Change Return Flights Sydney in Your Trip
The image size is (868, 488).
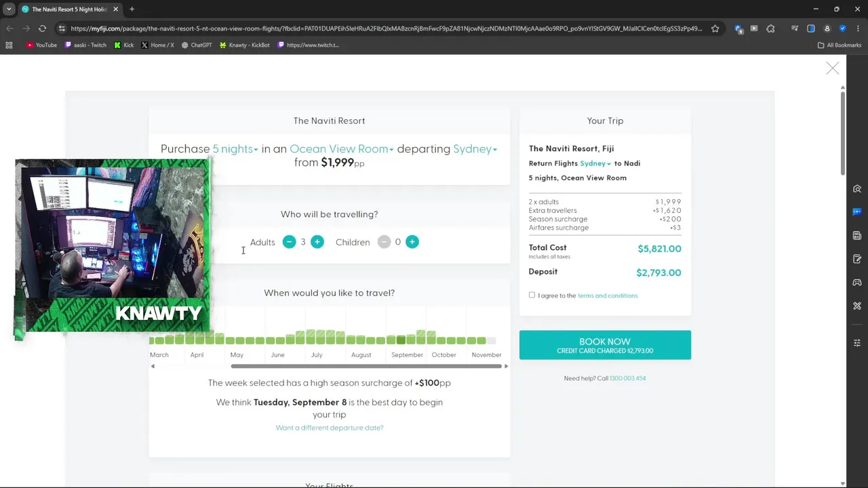pyautogui.click(x=595, y=163)
